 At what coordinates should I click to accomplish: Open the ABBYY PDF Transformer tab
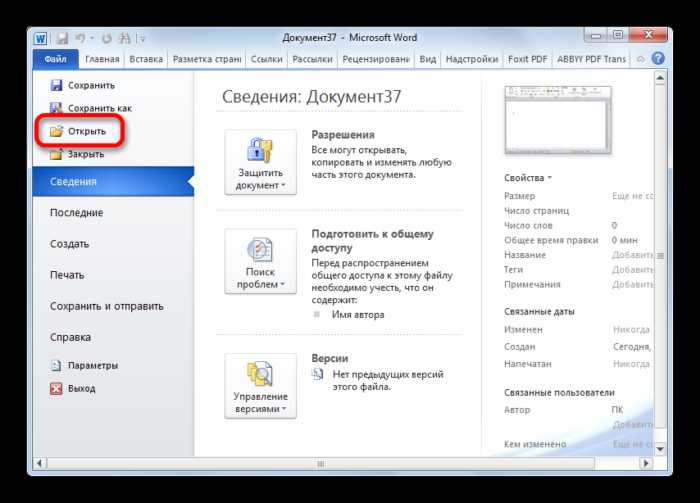point(591,59)
